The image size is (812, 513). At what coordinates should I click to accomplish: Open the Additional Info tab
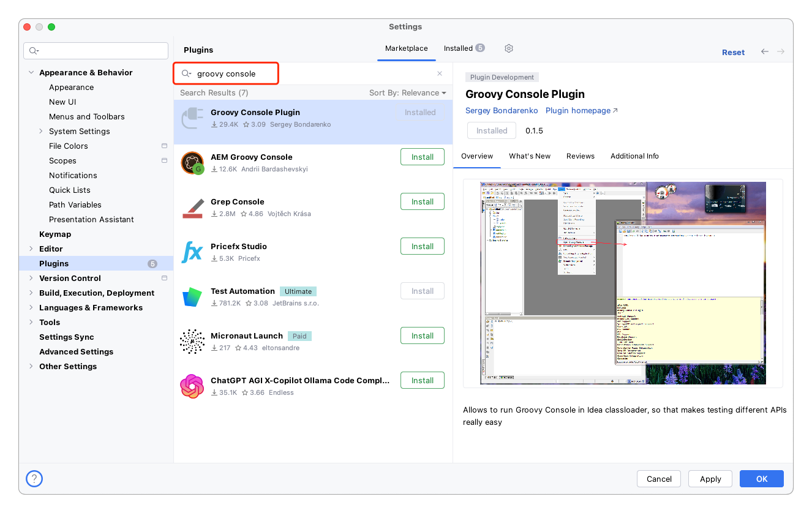tap(634, 156)
